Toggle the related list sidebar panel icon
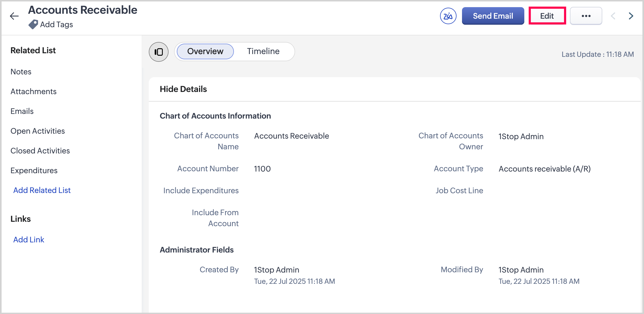644x314 pixels. pos(159,52)
